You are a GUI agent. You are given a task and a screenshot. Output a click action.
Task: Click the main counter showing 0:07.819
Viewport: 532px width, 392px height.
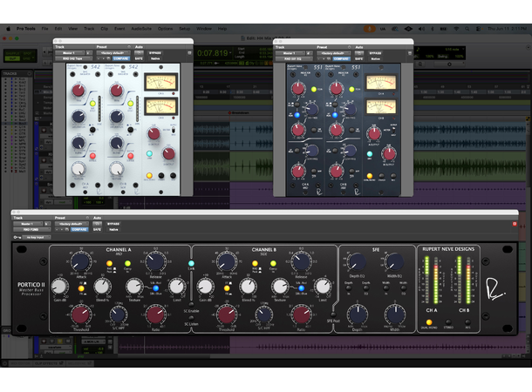pos(213,53)
